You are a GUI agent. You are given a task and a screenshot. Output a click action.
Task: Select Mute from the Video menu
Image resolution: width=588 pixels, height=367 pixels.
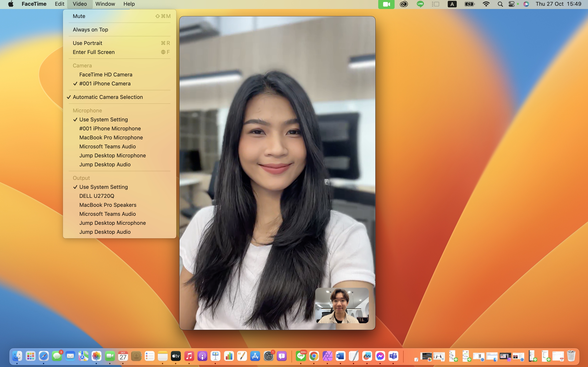79,16
